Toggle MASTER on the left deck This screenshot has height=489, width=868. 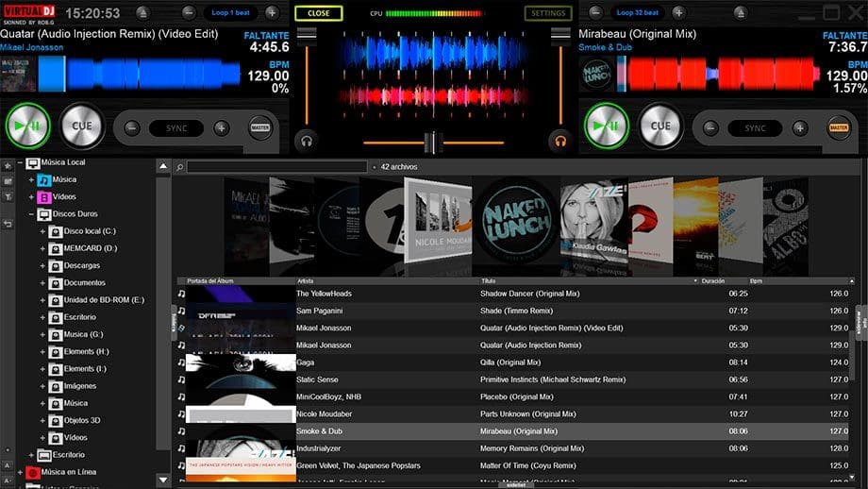coord(260,128)
